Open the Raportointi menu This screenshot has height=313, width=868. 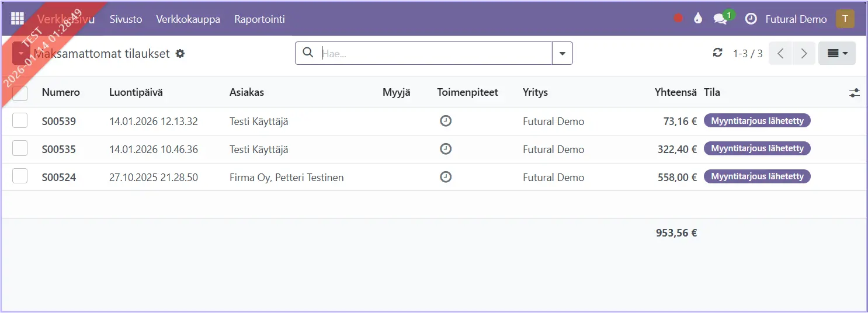pos(259,19)
